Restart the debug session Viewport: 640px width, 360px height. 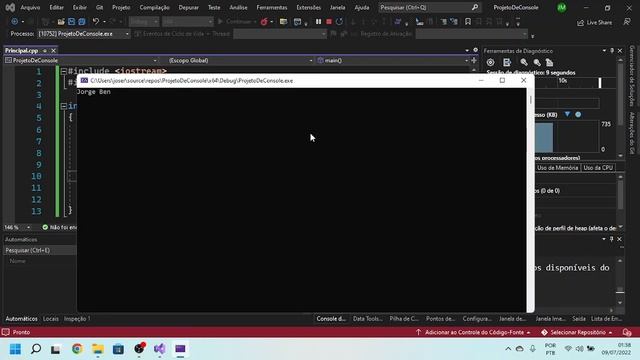coord(339,22)
